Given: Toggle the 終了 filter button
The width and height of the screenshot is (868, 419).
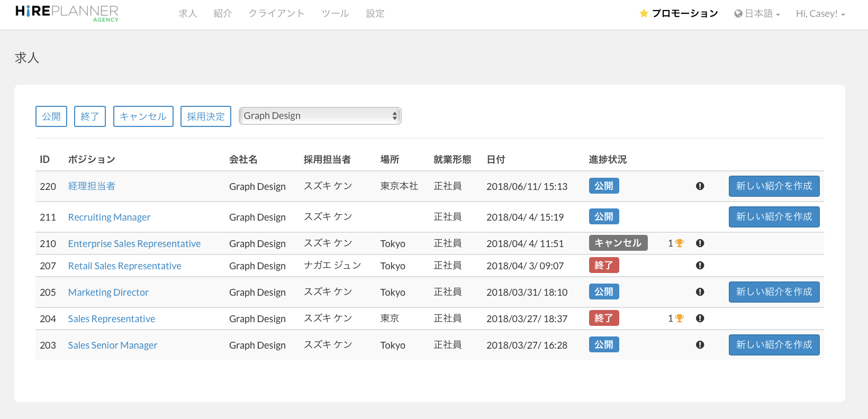Looking at the screenshot, I should point(90,116).
